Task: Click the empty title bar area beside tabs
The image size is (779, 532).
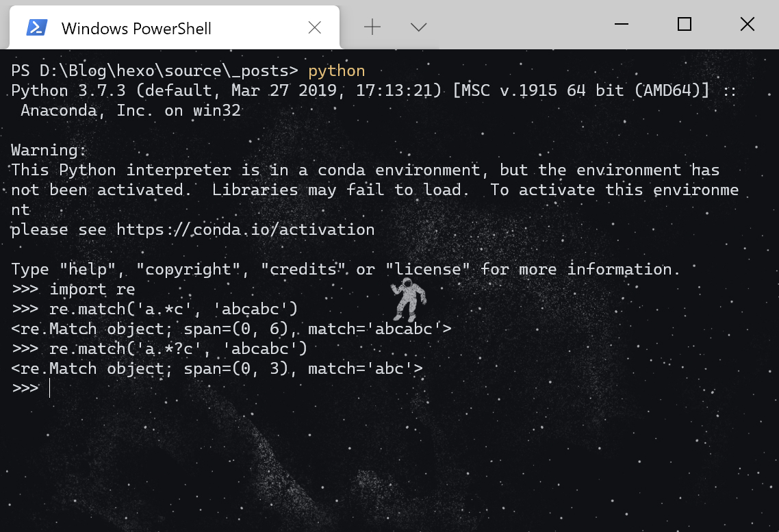Action: [522, 25]
